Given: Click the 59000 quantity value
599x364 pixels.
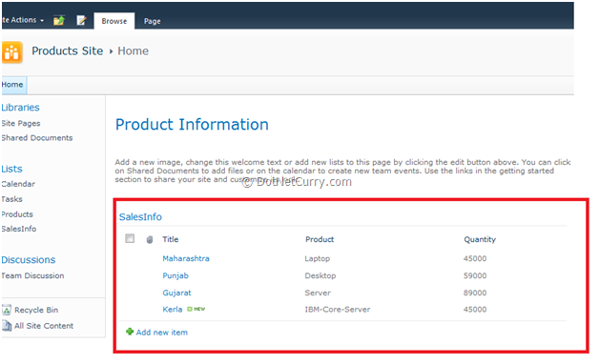Looking at the screenshot, I should pos(475,275).
